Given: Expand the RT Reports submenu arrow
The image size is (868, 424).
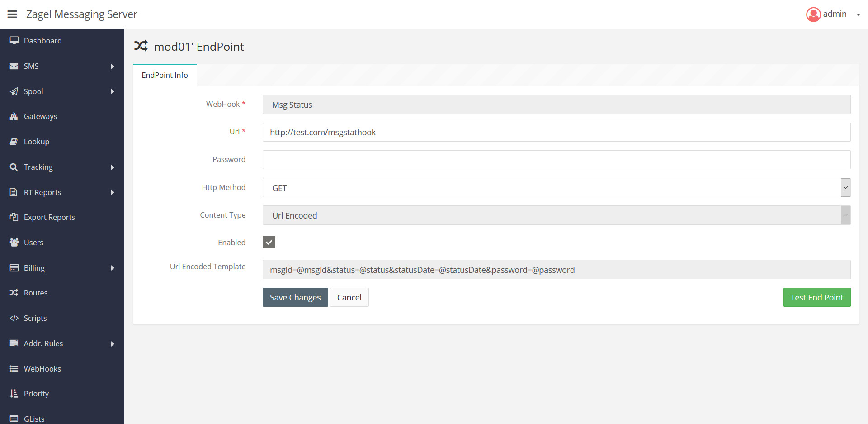Looking at the screenshot, I should (x=113, y=192).
